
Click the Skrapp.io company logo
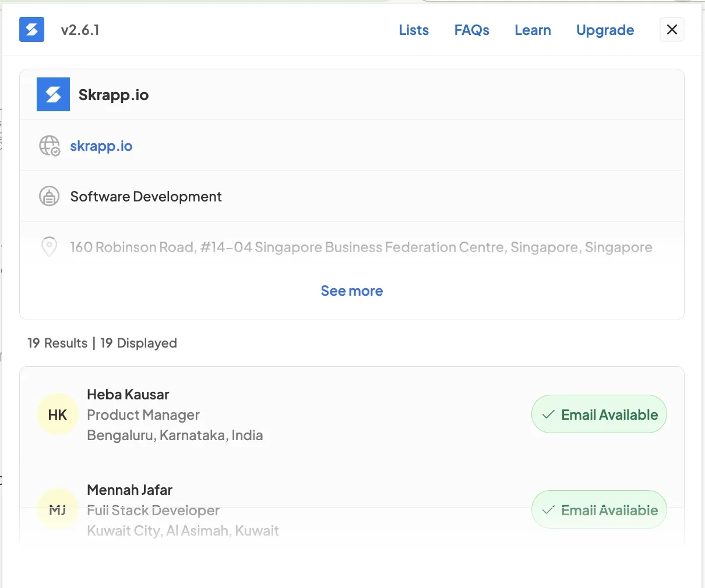[53, 94]
